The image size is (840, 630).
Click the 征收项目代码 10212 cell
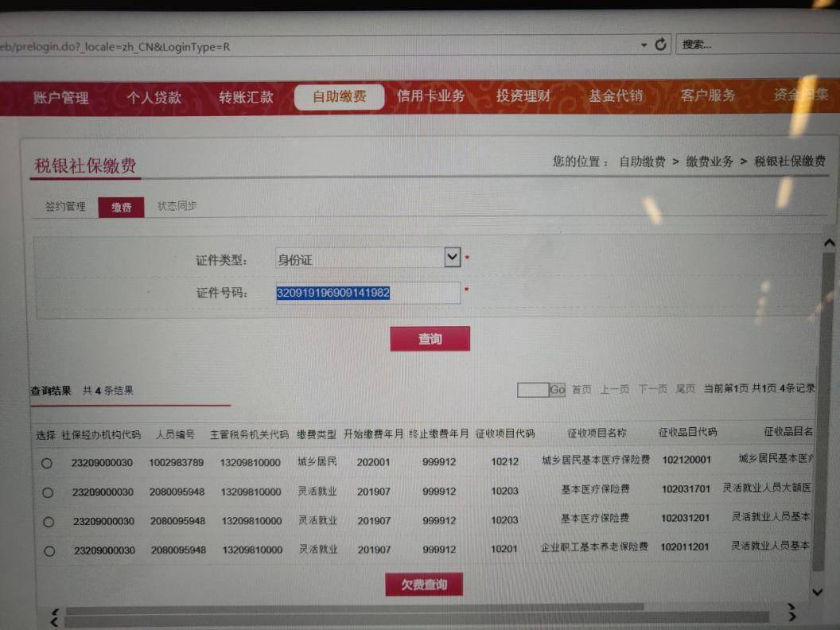tap(504, 461)
